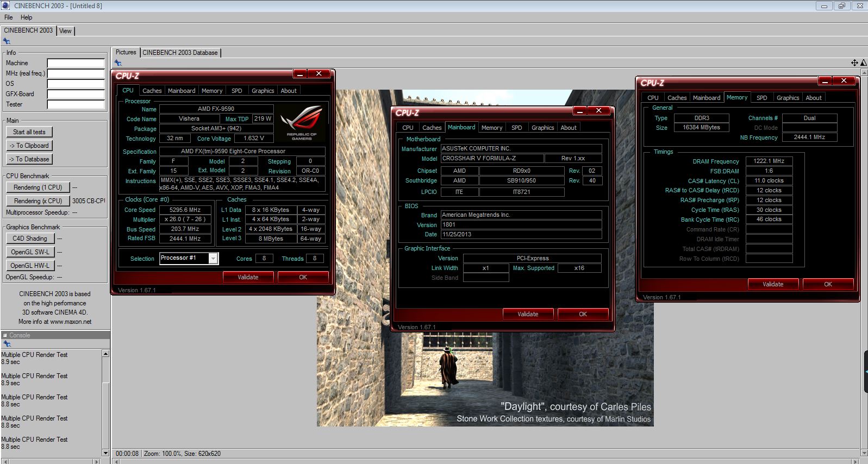Open Graphics tab in CPU window
The width and height of the screenshot is (868, 464).
tap(263, 91)
